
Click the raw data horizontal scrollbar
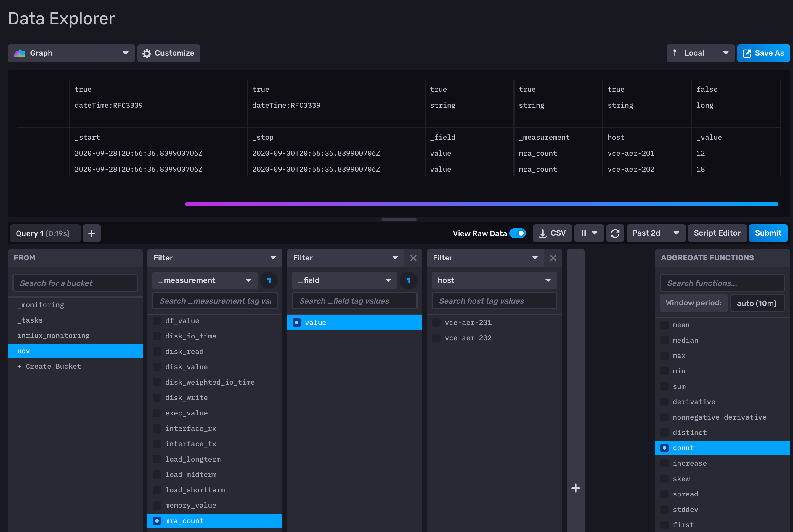tap(482, 204)
